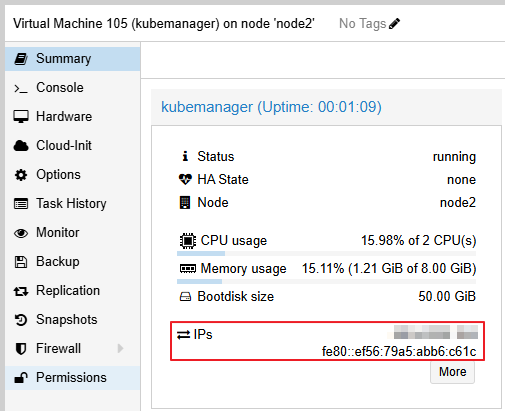Click the Snapshots history icon
The image size is (505, 411).
(21, 320)
